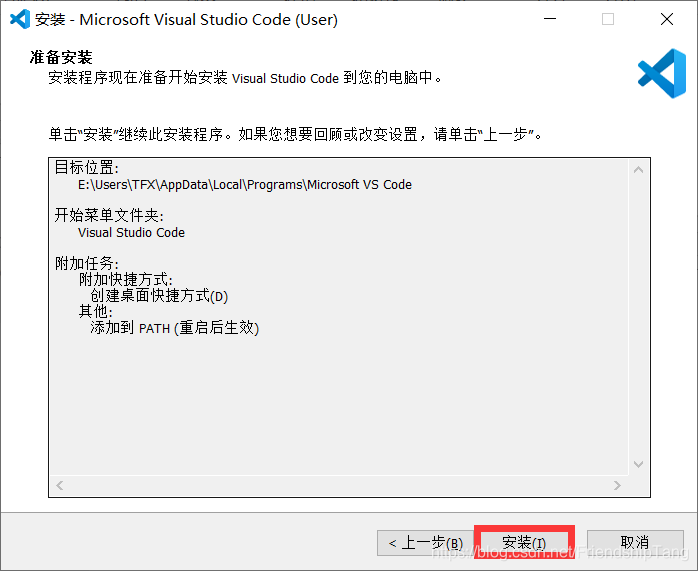
Task: Select the 目标位置 label in summary
Action: [87, 168]
